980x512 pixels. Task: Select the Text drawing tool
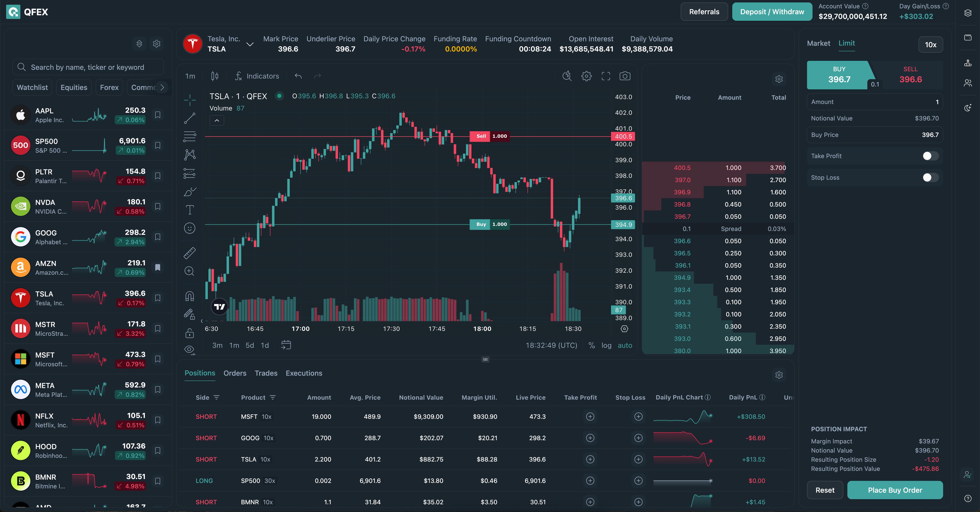(189, 210)
